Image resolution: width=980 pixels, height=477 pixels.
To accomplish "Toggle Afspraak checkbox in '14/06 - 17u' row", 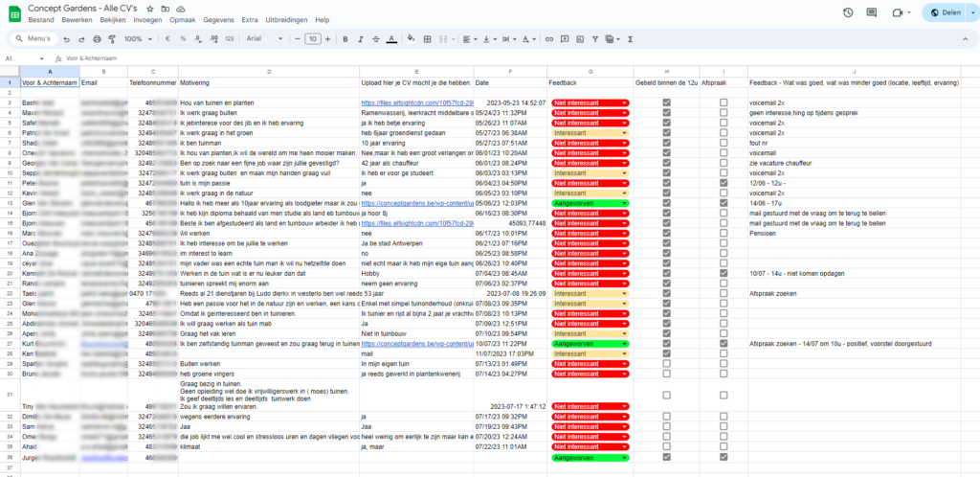I will [724, 203].
